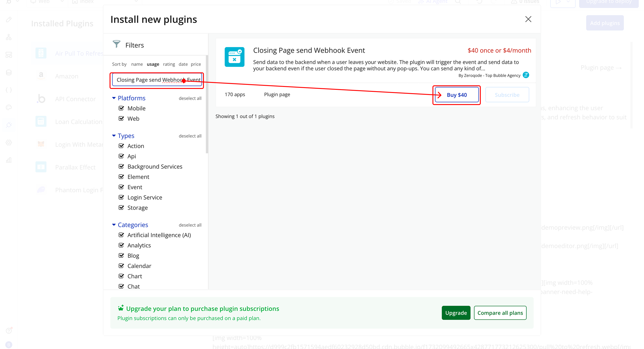This screenshot has height=349, width=644.
Task: Open the Logs chart icon in sidebar
Action: [9, 160]
